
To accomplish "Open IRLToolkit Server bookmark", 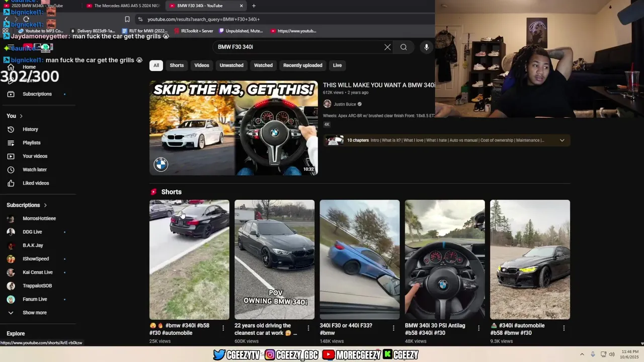I will coord(193,31).
